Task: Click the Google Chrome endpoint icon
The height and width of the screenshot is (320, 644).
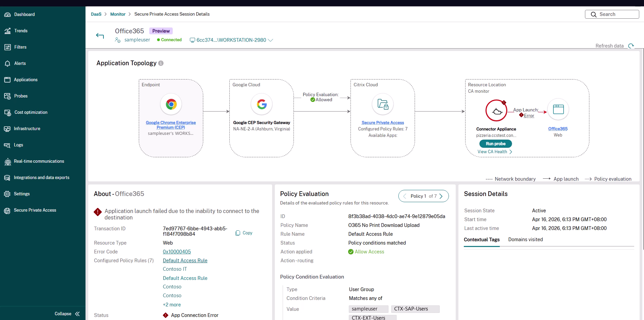Action: coord(171,104)
